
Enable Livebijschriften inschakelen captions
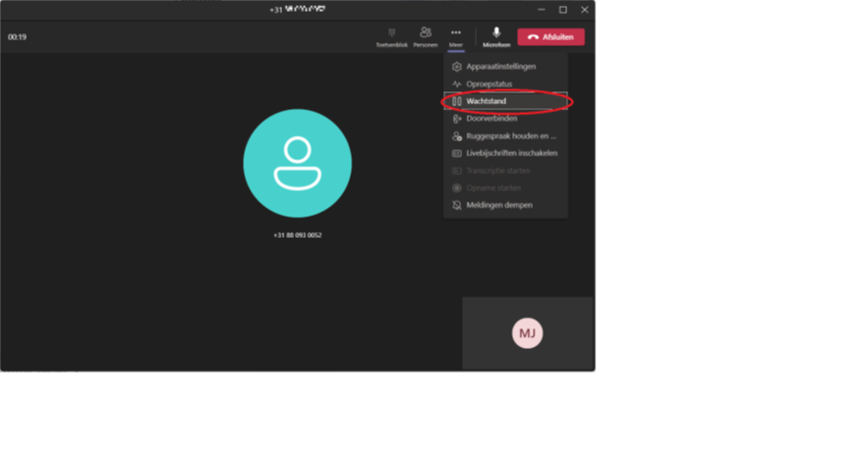[511, 153]
